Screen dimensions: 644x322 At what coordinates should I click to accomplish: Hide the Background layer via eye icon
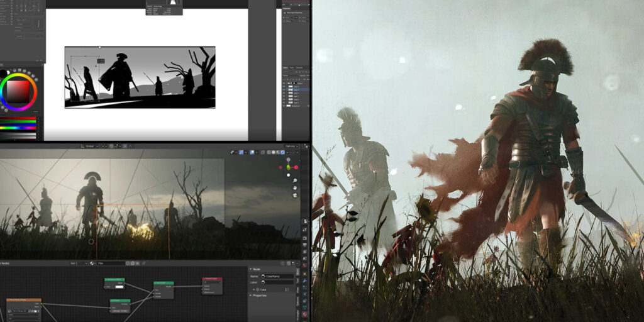click(x=284, y=106)
